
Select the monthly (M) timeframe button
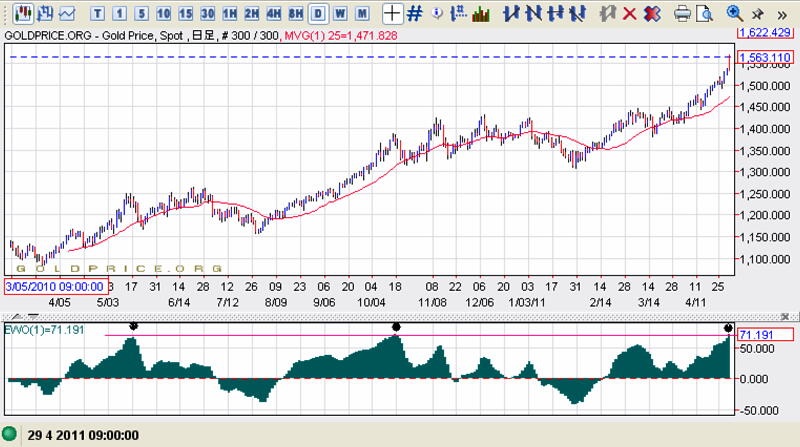[362, 14]
